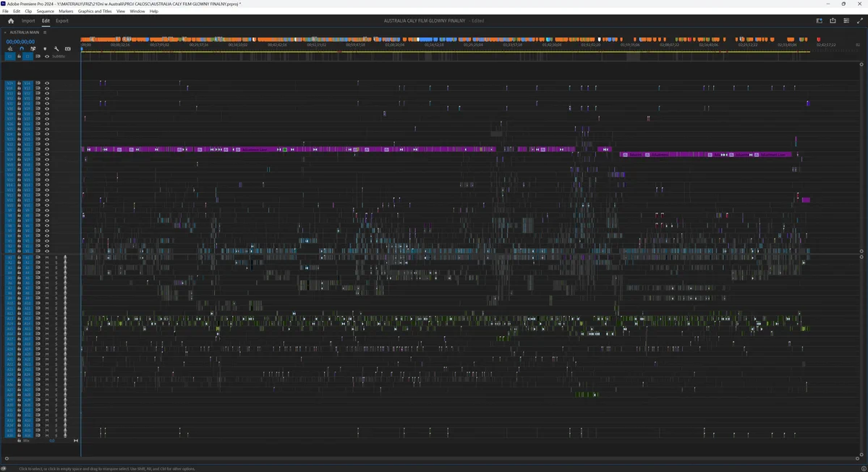Start voice-over record on track A1
Screen dimensions: 868x472
tap(65, 257)
